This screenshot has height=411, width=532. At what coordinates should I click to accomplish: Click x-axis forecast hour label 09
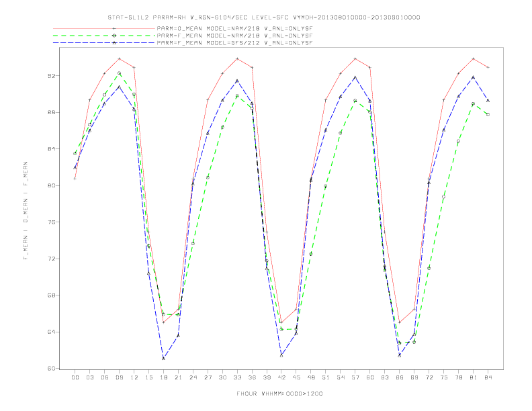(x=119, y=377)
